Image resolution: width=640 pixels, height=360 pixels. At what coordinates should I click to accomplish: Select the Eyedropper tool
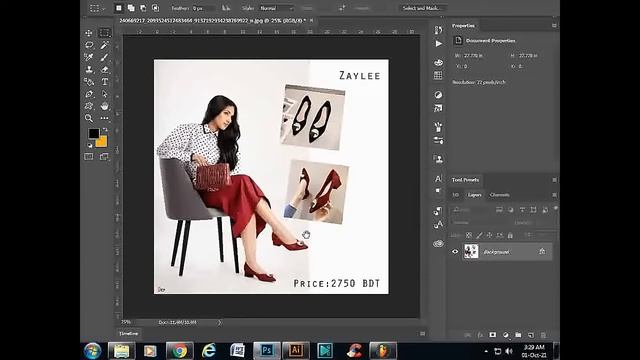(89, 57)
